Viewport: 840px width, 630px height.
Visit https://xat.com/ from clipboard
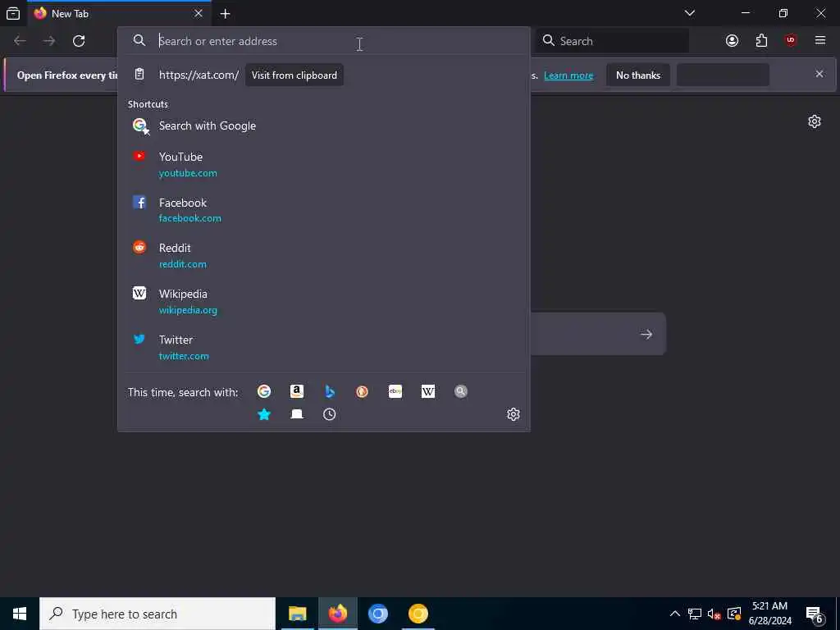[x=323, y=75]
